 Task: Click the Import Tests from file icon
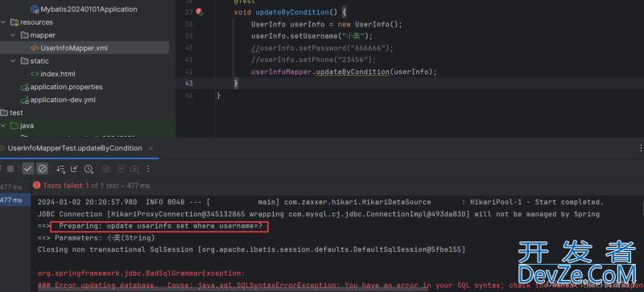(74, 169)
